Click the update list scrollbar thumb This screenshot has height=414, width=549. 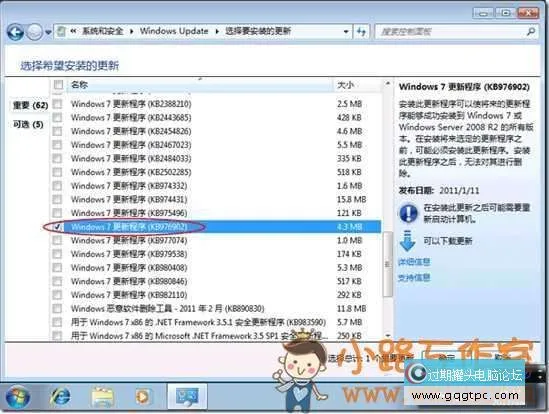click(388, 264)
